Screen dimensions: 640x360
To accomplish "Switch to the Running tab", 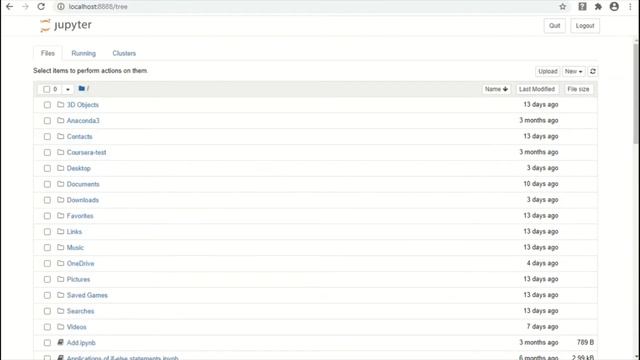I will [83, 53].
